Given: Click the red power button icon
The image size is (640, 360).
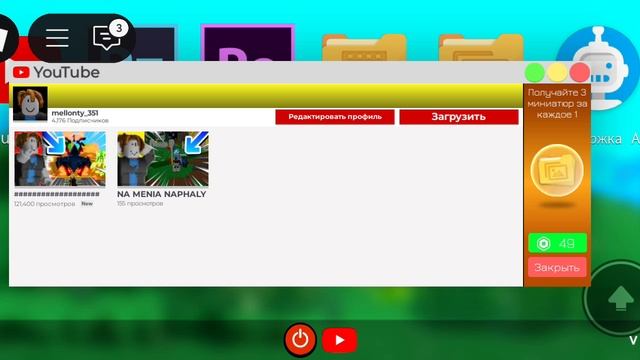Looking at the screenshot, I should click(x=300, y=340).
